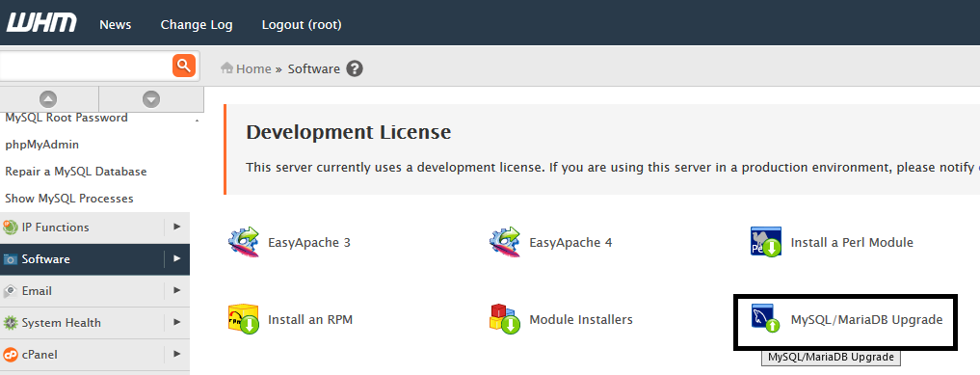Click Logout (root) link

(x=302, y=25)
